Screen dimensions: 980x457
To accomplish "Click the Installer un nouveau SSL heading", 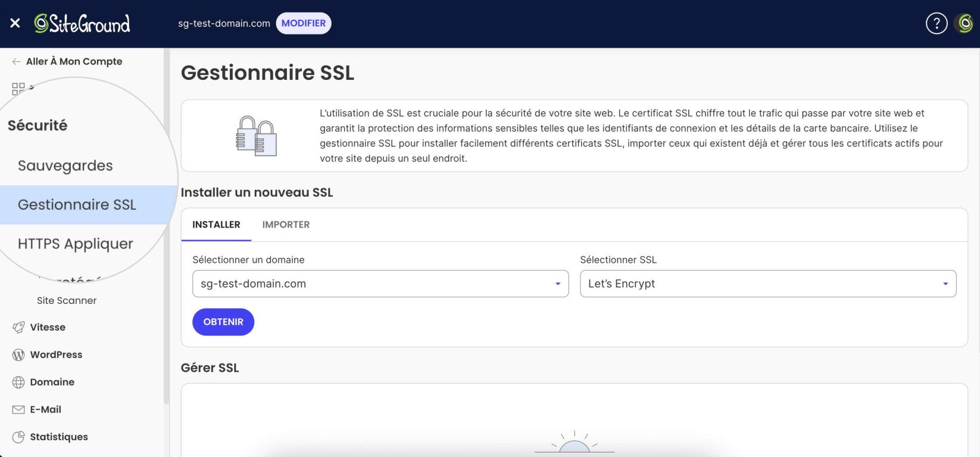I will coord(257,192).
